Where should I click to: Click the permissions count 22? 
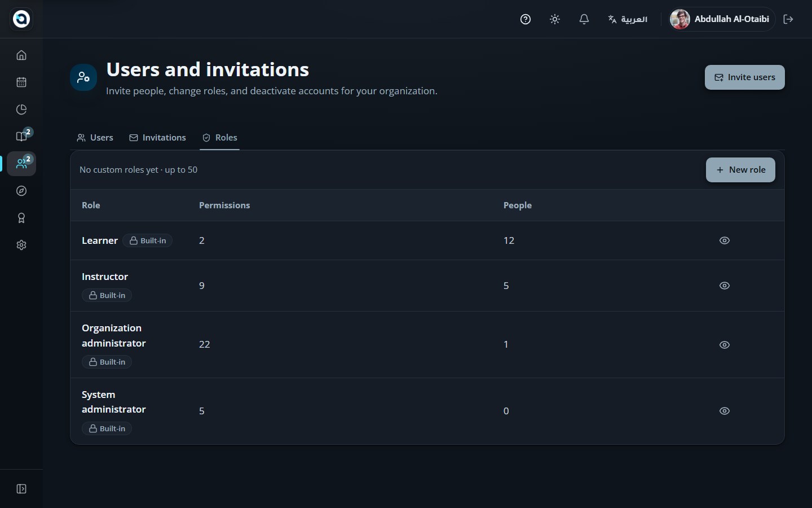[205, 344]
